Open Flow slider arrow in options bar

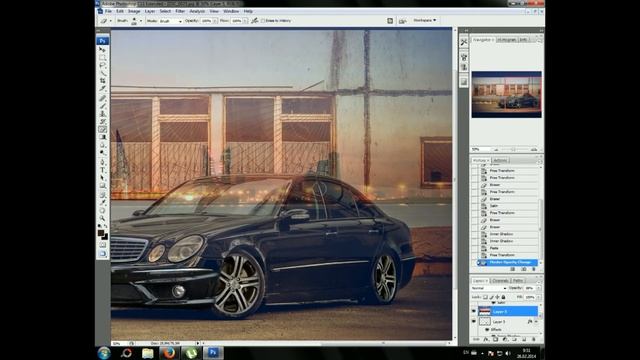[x=245, y=21]
